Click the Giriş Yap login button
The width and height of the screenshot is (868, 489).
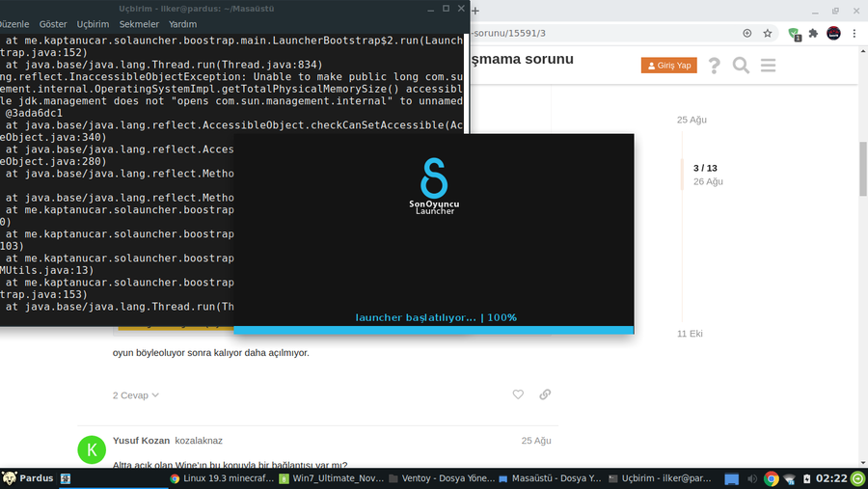[x=668, y=66]
